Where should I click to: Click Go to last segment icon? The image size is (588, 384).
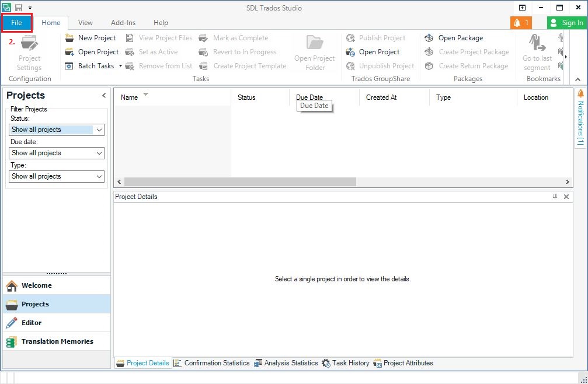pos(537,43)
